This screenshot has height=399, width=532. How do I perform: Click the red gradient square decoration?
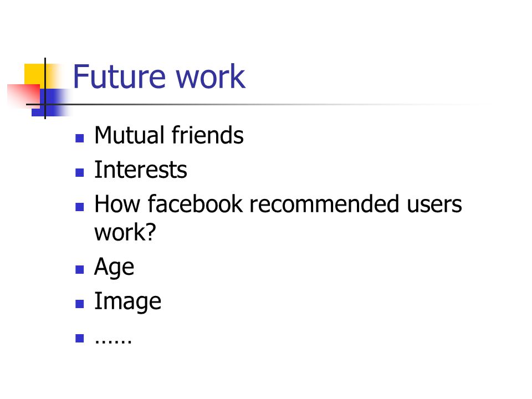[24, 96]
